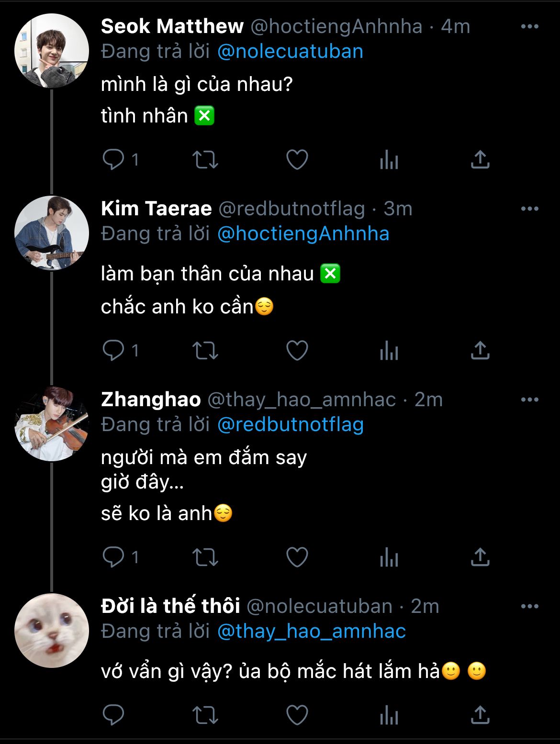Open more options on Zhanghao's tweet
The image size is (560, 744).
[x=529, y=400]
